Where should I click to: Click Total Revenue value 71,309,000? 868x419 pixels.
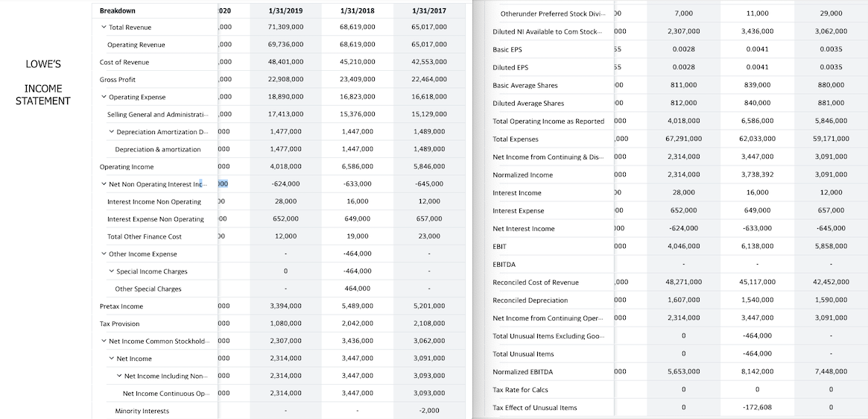(285, 27)
